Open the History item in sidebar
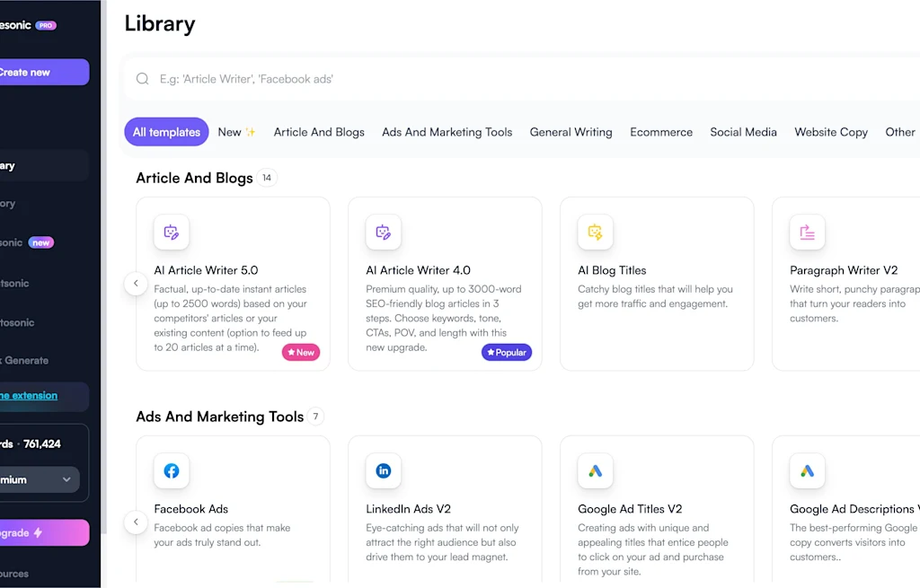 click(x=8, y=204)
